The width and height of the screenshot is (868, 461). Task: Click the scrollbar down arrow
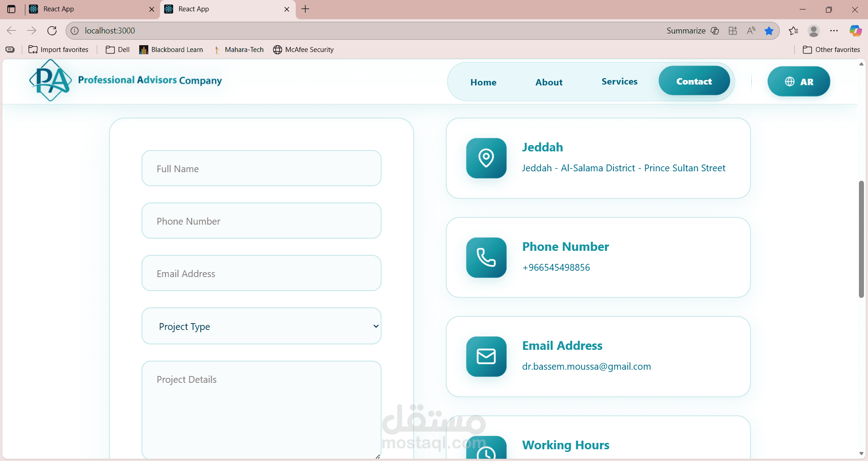tap(861, 454)
